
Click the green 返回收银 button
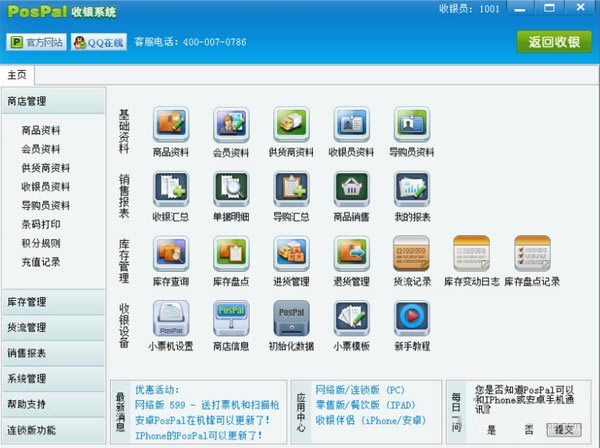tap(553, 41)
